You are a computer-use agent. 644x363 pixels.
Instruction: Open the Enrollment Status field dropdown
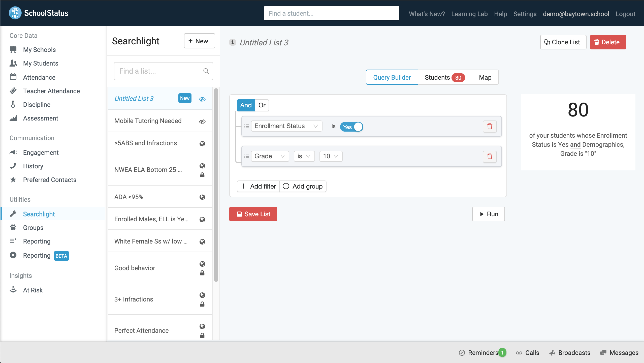[286, 126]
